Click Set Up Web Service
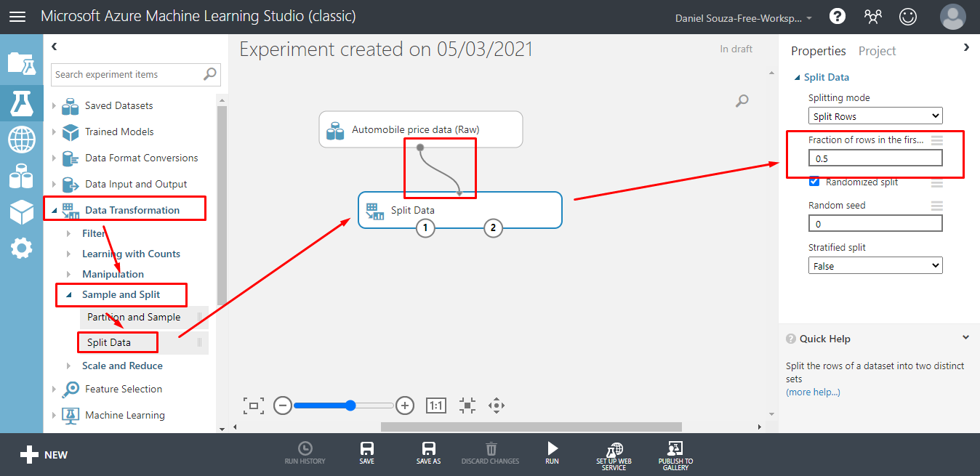This screenshot has width=980, height=476. click(x=614, y=456)
